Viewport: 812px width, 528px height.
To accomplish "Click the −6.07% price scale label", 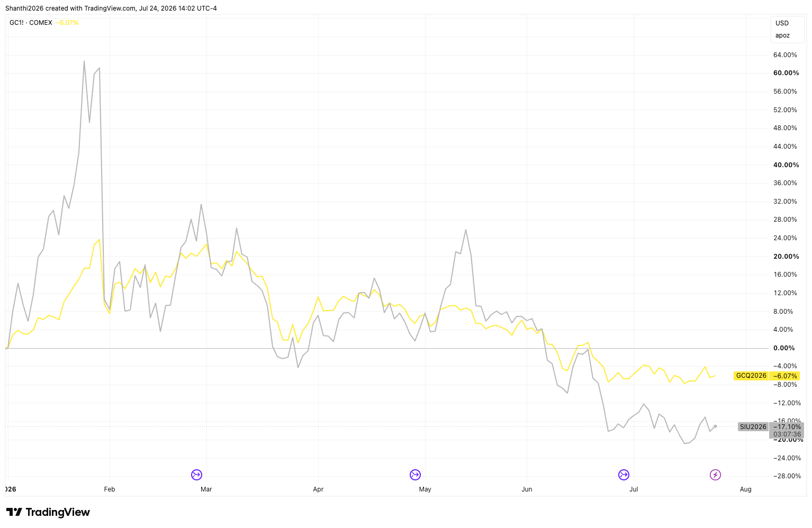I will click(x=785, y=376).
